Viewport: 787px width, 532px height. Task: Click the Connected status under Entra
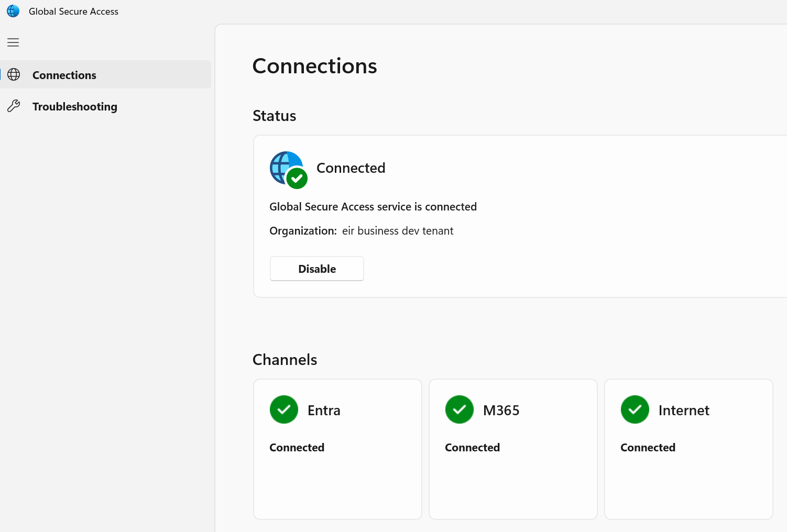pos(297,448)
